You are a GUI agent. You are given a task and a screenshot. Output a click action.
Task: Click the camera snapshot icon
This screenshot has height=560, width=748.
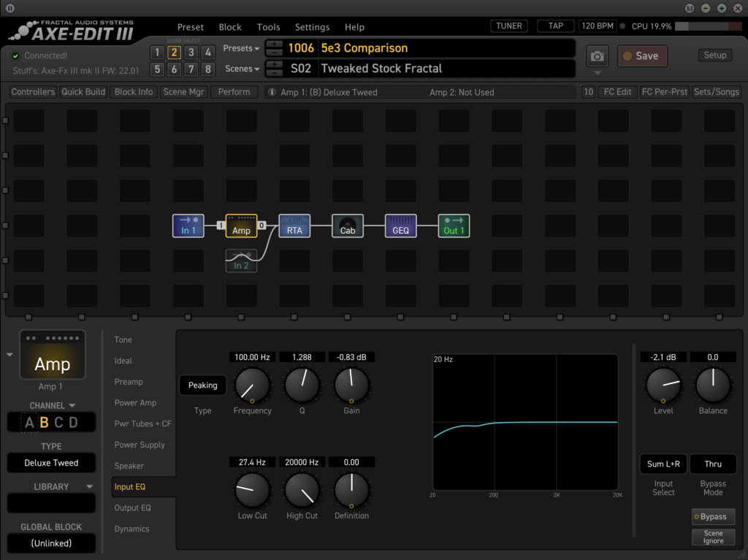(597, 56)
